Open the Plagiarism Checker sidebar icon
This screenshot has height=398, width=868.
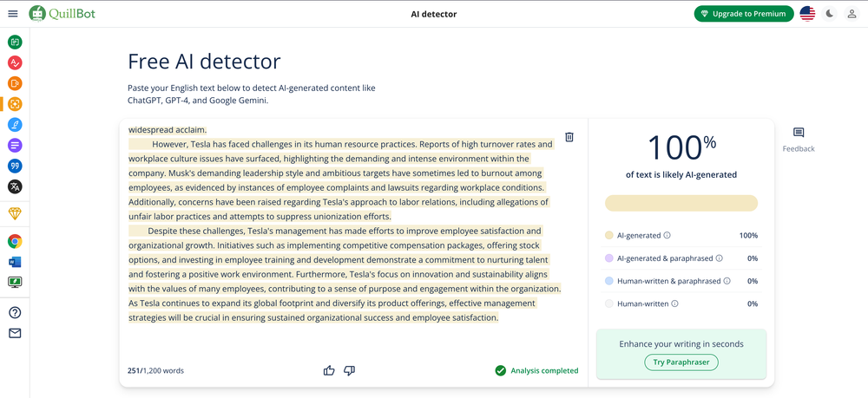[15, 83]
